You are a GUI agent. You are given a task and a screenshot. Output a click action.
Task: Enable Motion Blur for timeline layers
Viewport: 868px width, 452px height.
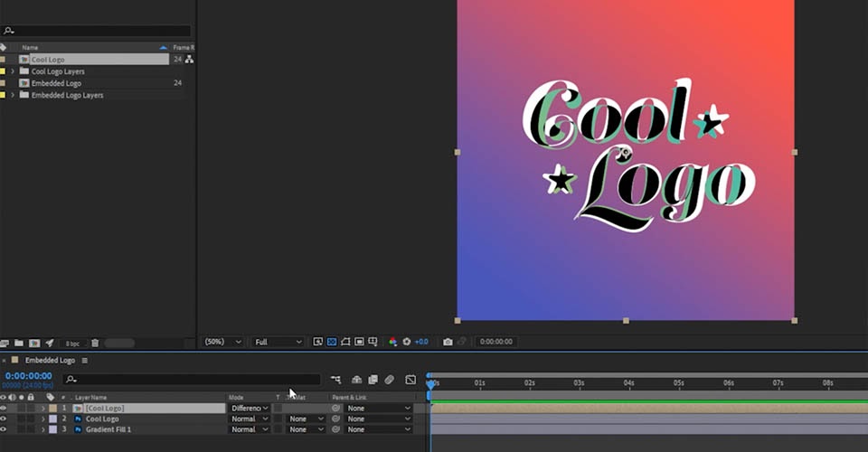(390, 380)
